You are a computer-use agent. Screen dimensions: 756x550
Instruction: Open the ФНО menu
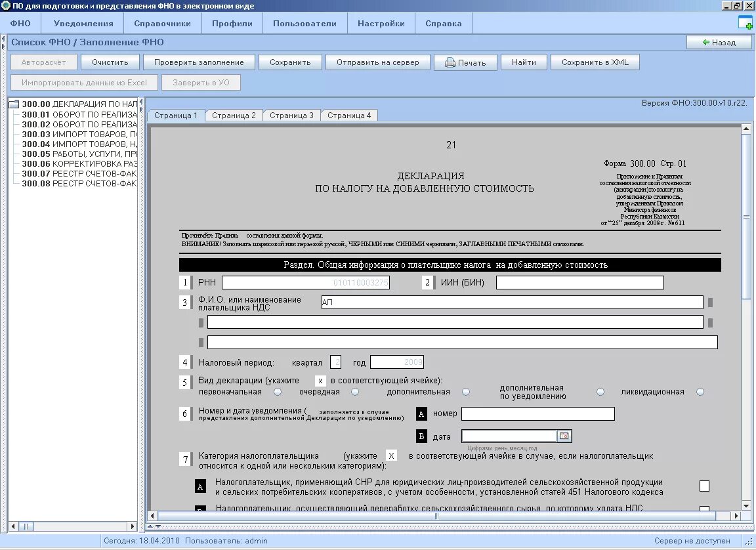click(x=20, y=23)
